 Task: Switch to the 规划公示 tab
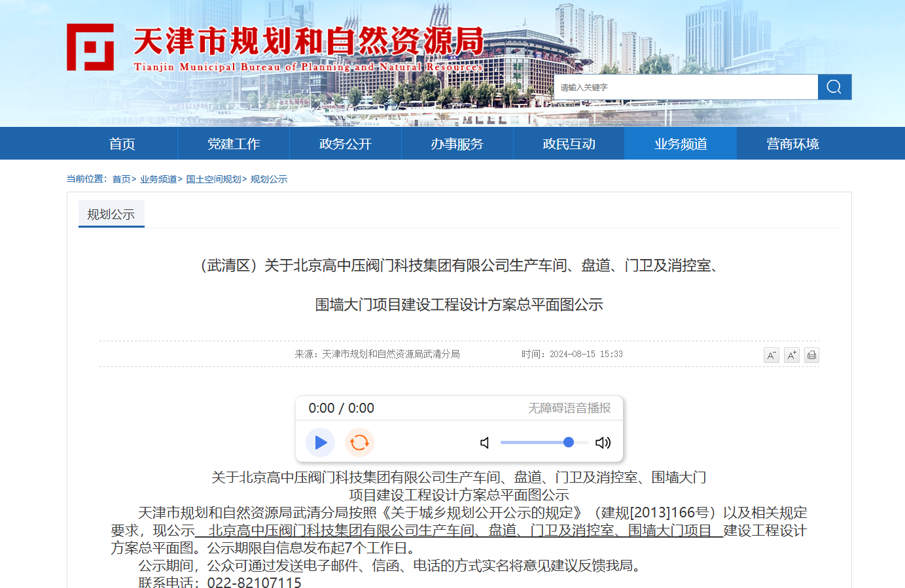click(111, 214)
